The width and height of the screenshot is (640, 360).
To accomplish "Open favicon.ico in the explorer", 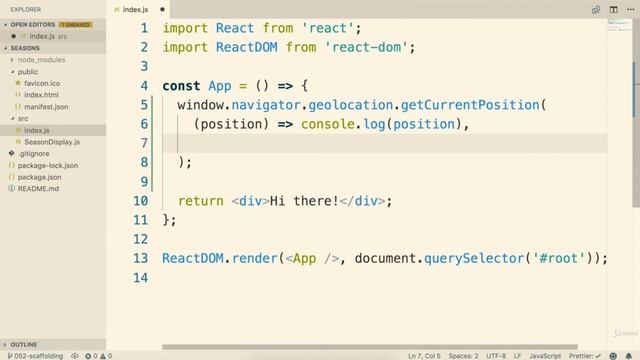I will point(42,83).
